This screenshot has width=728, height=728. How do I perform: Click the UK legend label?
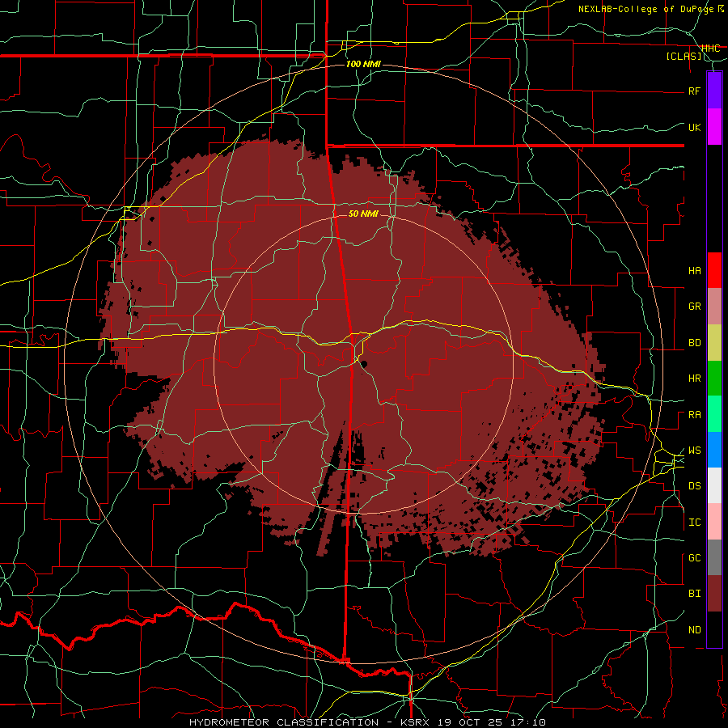click(695, 127)
